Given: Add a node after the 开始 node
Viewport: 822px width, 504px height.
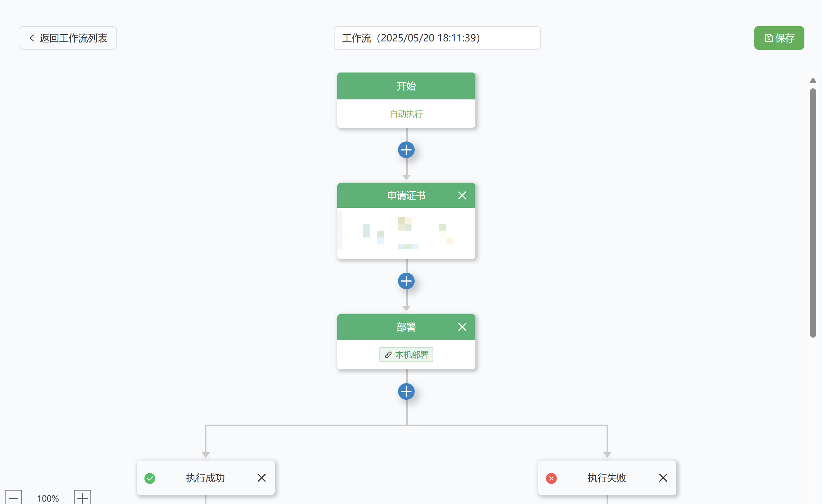Looking at the screenshot, I should click(x=406, y=150).
